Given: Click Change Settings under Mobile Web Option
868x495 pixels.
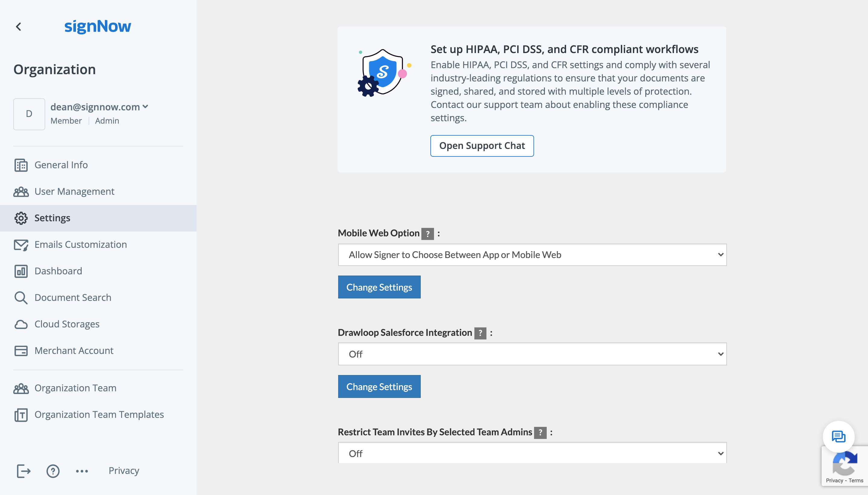Looking at the screenshot, I should click(x=379, y=287).
